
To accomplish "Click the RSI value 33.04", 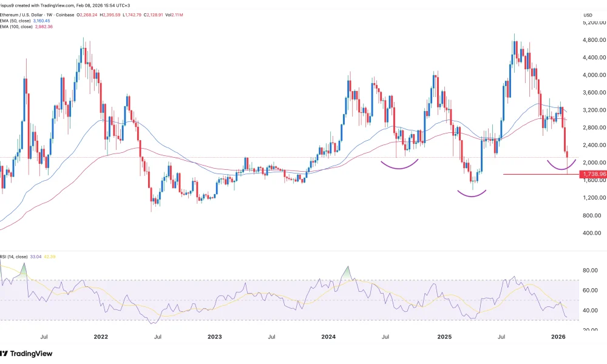I will pos(36,257).
